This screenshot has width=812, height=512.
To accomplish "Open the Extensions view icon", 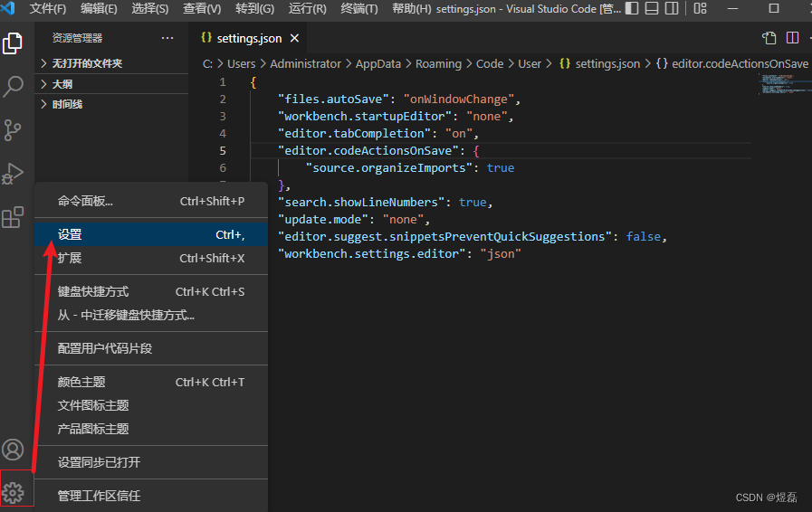I will click(x=13, y=217).
